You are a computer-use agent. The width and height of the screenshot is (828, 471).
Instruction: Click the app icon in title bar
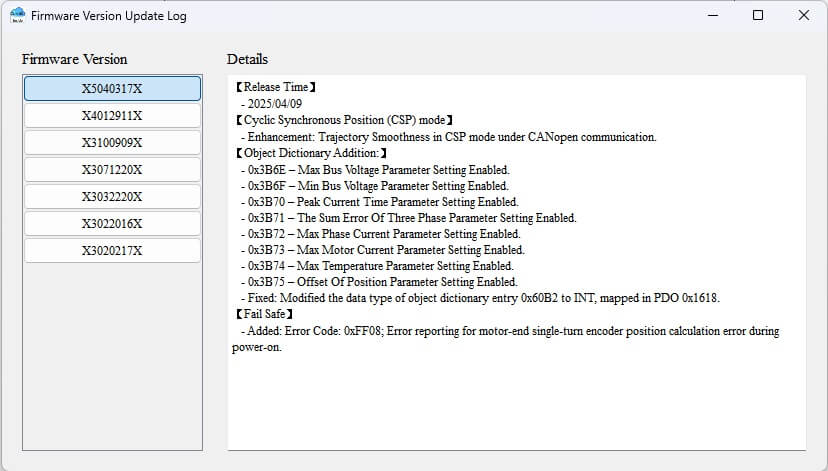pos(17,16)
